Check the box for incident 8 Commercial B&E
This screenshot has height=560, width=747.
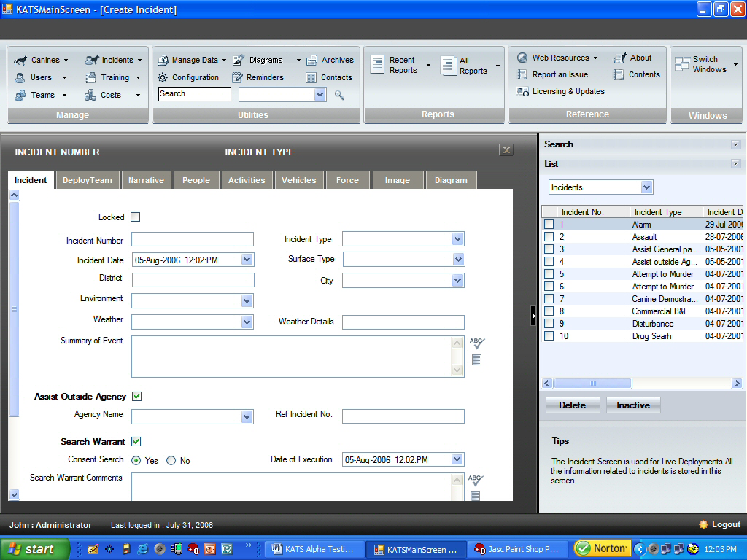[x=549, y=311]
